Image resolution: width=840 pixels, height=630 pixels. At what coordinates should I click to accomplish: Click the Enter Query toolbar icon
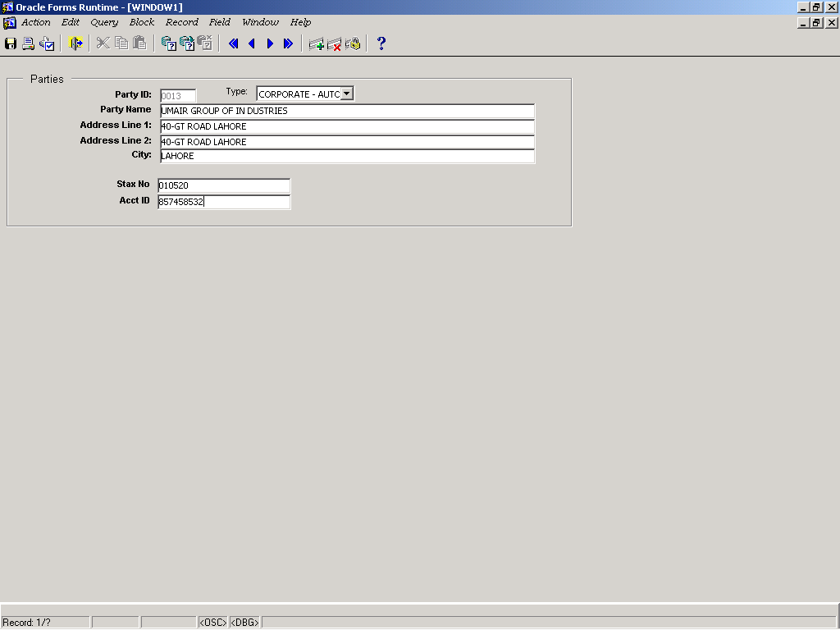(x=168, y=43)
